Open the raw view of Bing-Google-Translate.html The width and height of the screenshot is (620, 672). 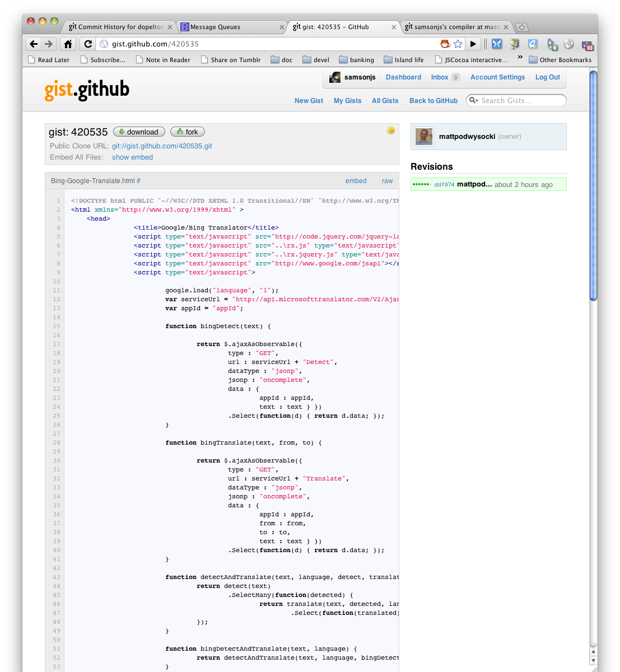tap(387, 181)
